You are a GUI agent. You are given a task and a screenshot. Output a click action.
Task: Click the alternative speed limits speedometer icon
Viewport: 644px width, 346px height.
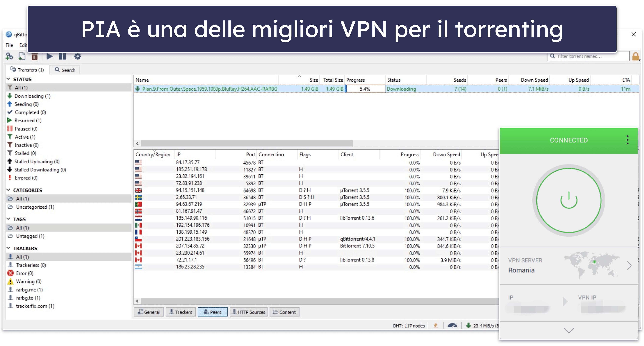pos(452,325)
